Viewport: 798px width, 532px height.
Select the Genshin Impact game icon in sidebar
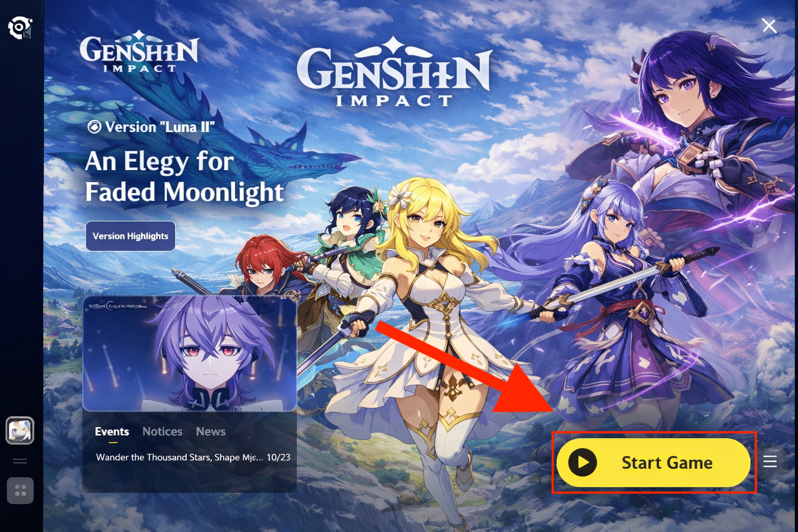[20, 430]
